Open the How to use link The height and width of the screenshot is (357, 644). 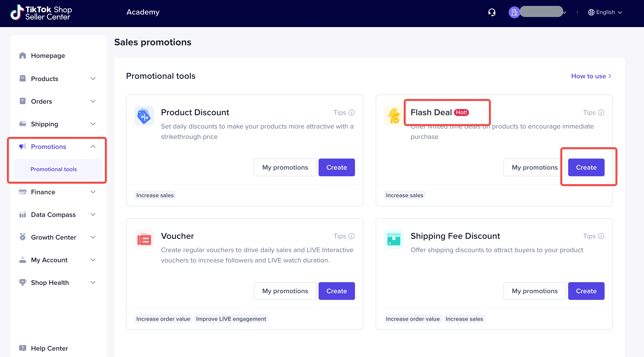591,76
